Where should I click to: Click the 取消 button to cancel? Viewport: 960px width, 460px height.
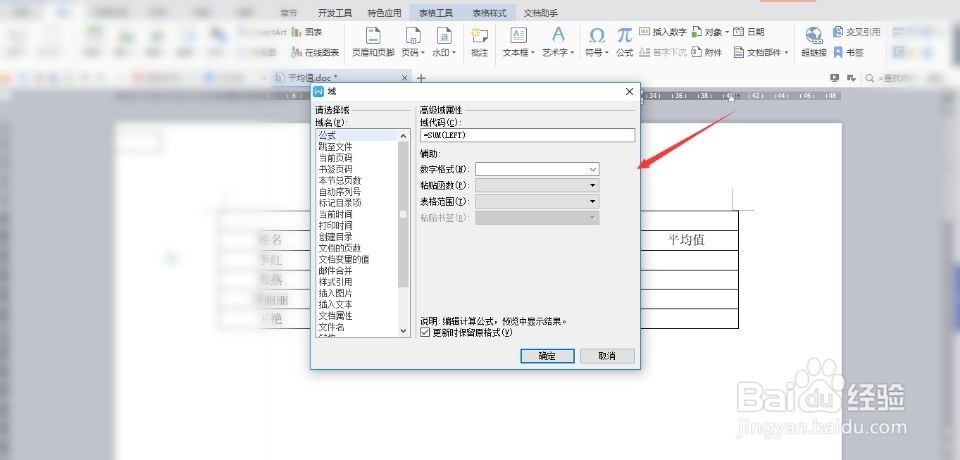pos(607,356)
